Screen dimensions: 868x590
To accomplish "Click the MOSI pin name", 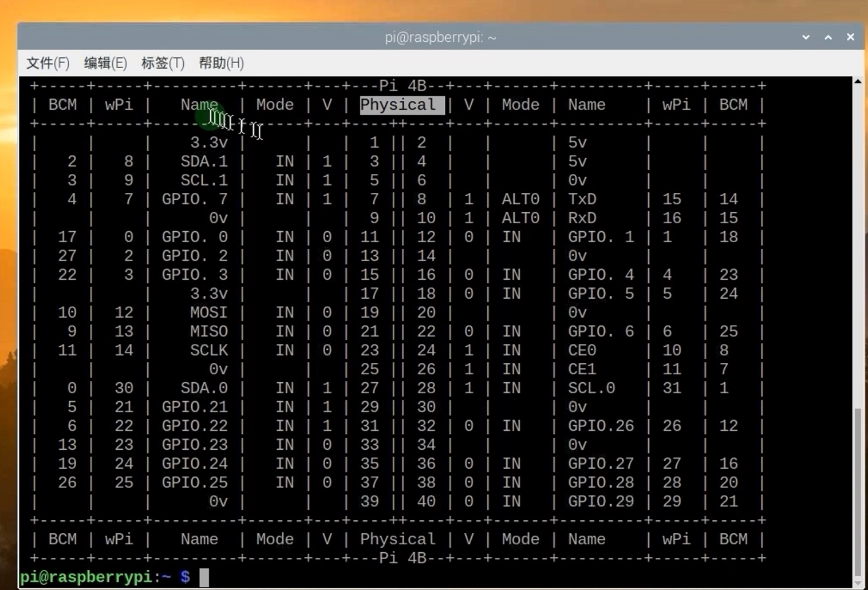I will [208, 312].
